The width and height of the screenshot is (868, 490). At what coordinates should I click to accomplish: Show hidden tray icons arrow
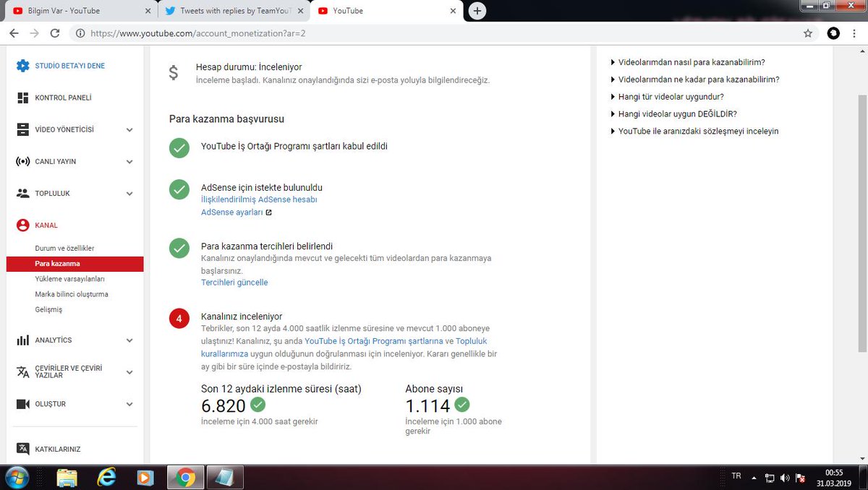point(754,478)
